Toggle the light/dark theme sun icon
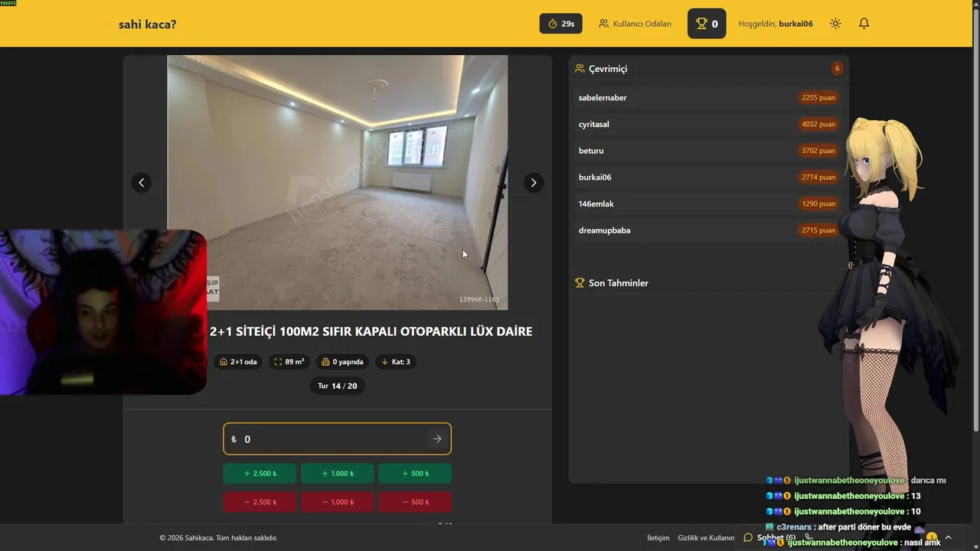 (x=835, y=24)
